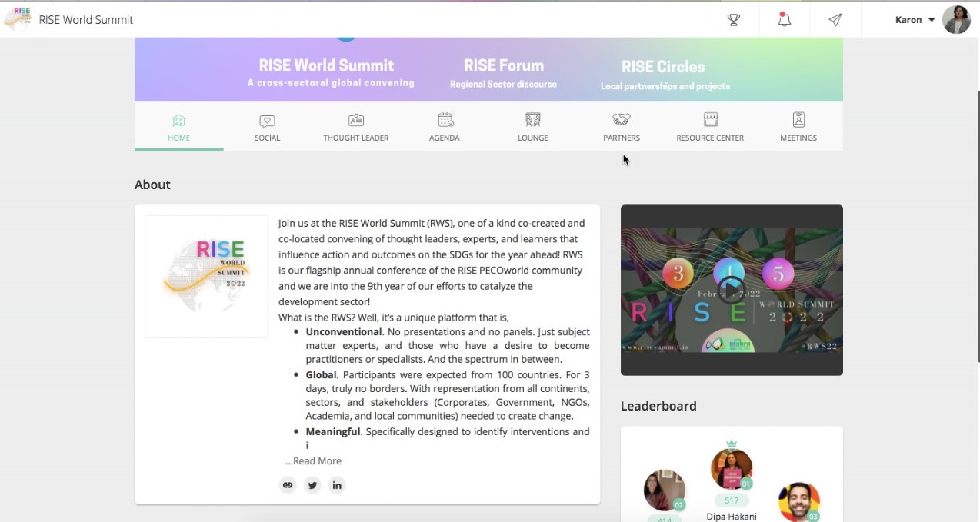
Task: Click the Partners handshake icon
Action: (x=622, y=120)
